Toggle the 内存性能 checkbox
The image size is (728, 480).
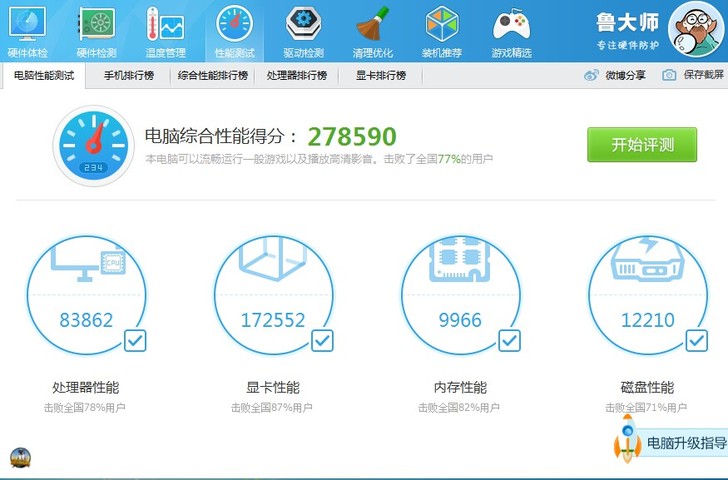coord(509,341)
